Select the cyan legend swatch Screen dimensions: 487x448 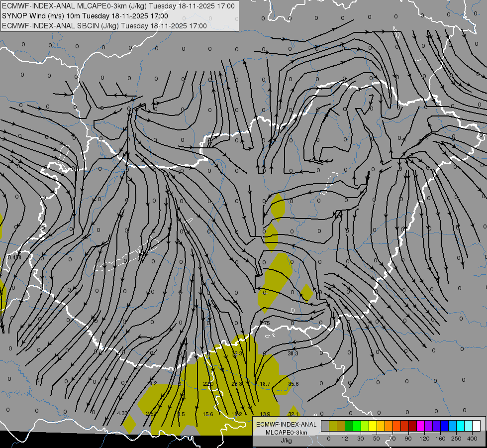click(x=460, y=426)
